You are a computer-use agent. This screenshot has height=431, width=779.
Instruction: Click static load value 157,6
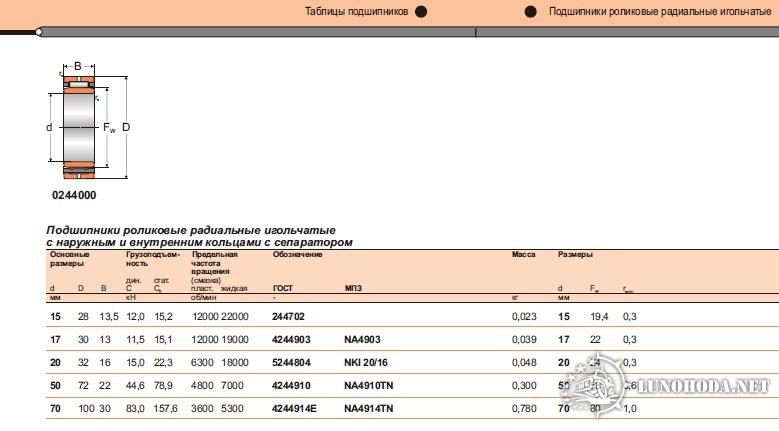coord(165,409)
